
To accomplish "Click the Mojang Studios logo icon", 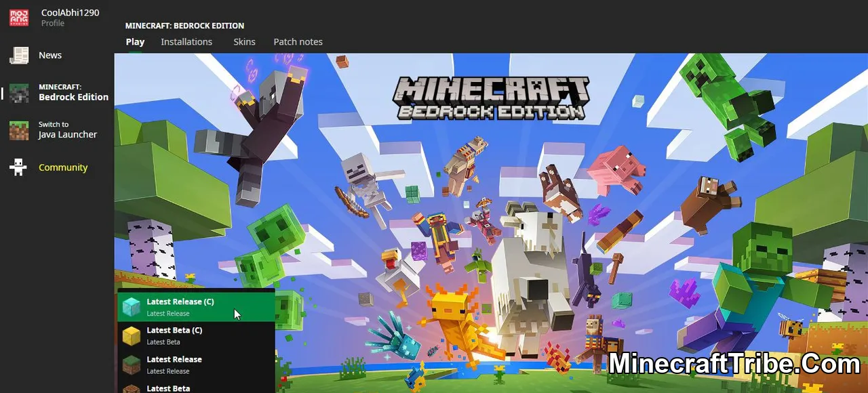I will pos(19,18).
